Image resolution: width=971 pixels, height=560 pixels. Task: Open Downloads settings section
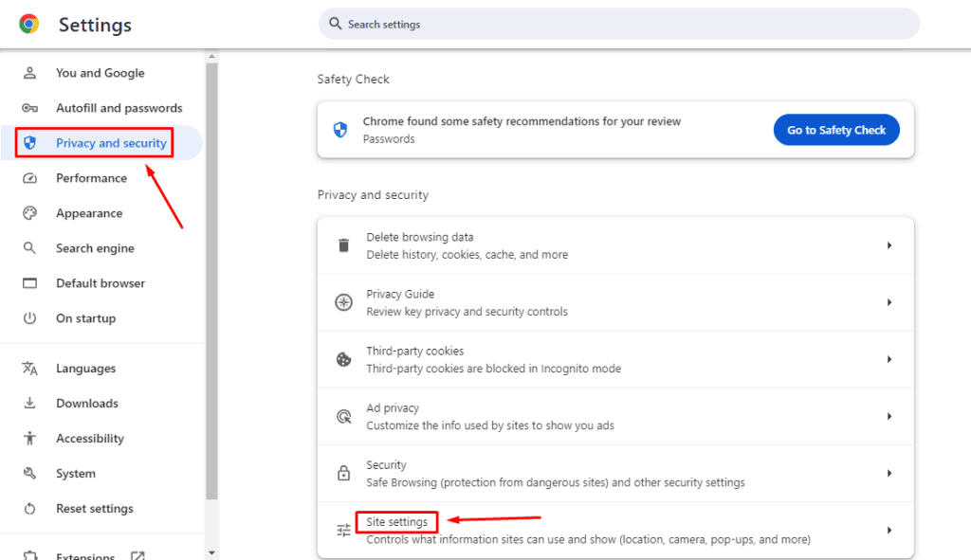click(101, 403)
